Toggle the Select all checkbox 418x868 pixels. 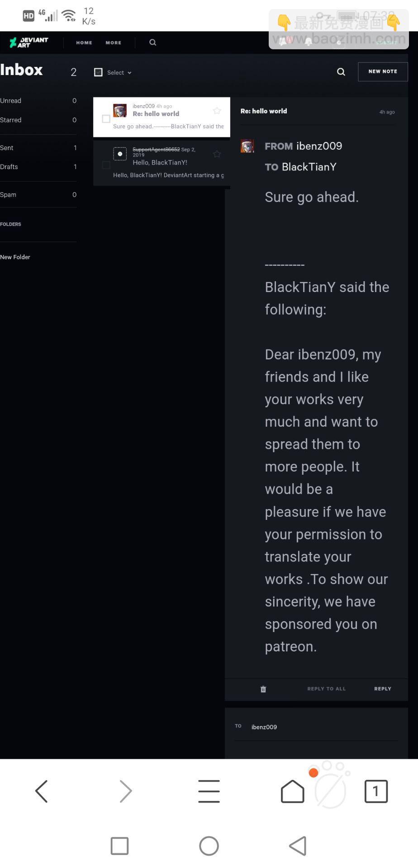(98, 72)
